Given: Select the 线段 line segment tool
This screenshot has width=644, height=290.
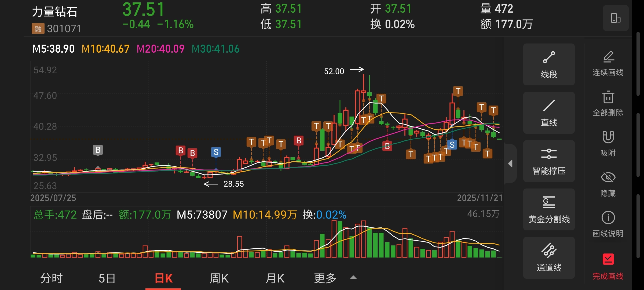Looking at the screenshot, I should pyautogui.click(x=549, y=64).
